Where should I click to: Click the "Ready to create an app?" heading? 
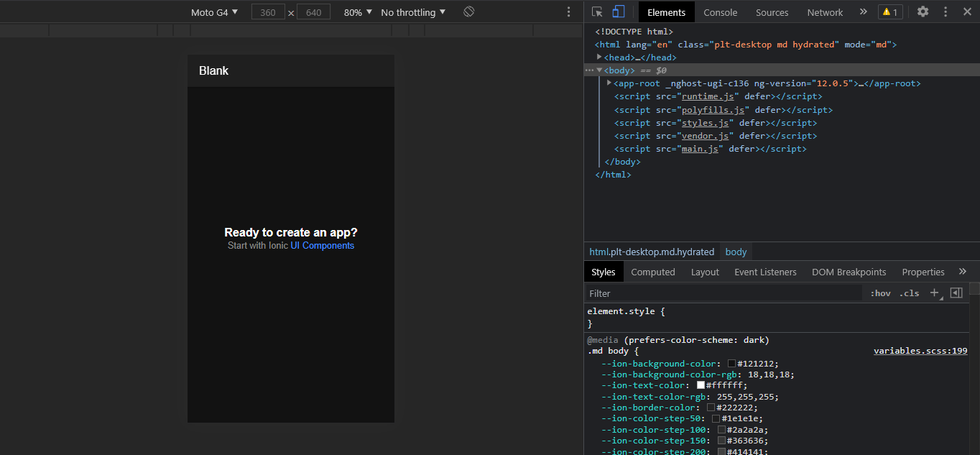(x=291, y=232)
